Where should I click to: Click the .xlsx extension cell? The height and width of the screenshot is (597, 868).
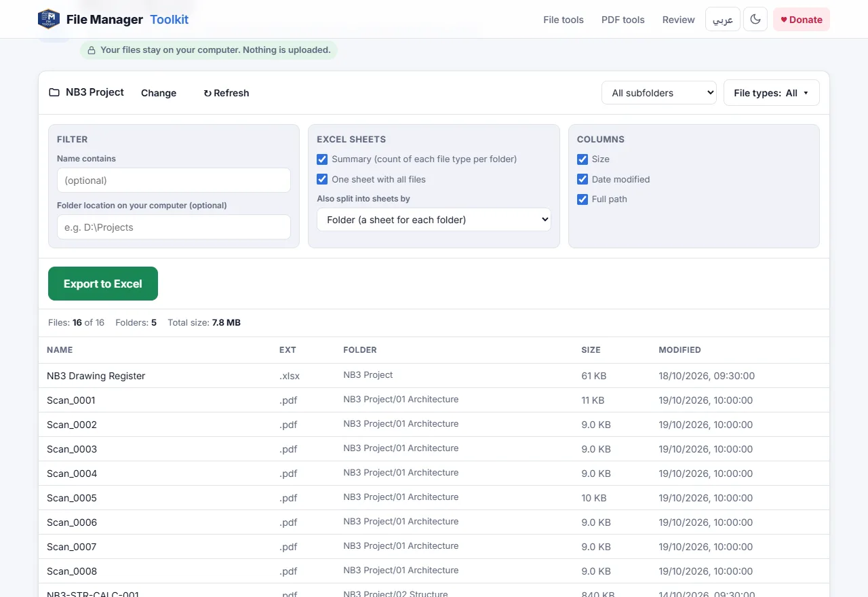[x=290, y=376]
